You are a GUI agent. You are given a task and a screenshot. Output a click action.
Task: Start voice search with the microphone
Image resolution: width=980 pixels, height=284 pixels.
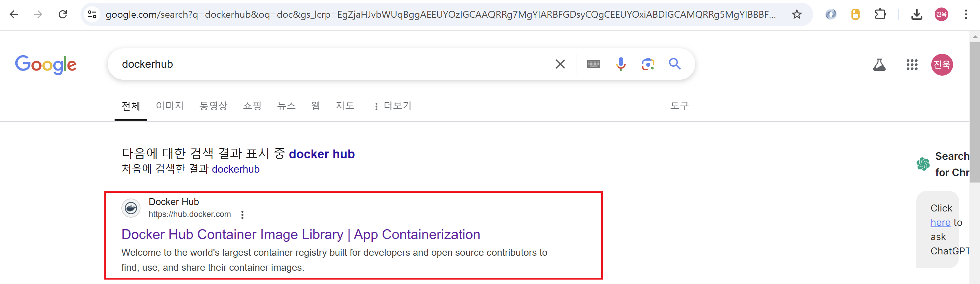click(x=621, y=64)
